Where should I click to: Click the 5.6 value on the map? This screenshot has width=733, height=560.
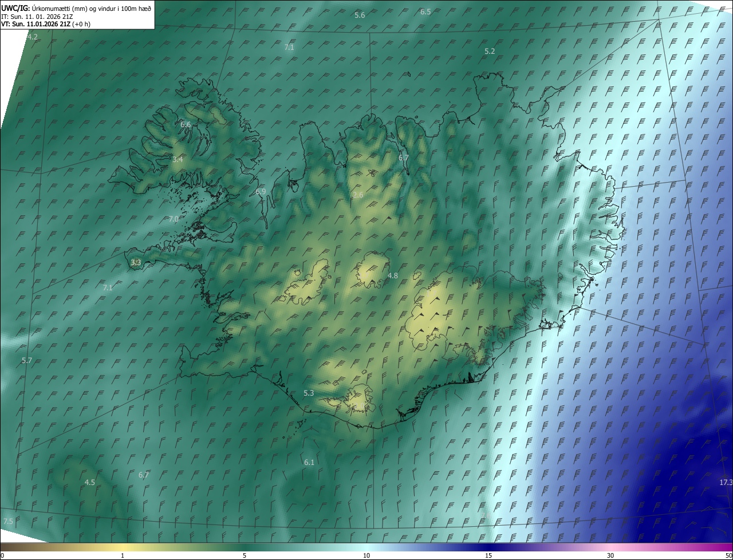[360, 15]
